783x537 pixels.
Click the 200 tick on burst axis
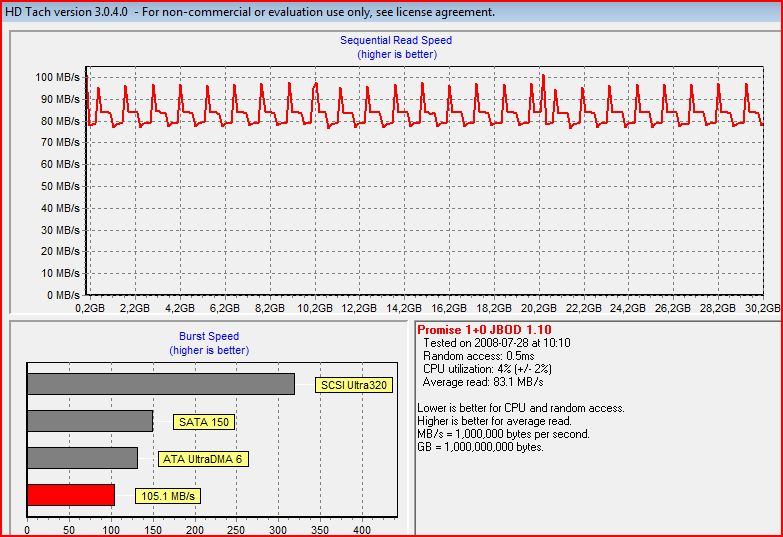[x=194, y=530]
